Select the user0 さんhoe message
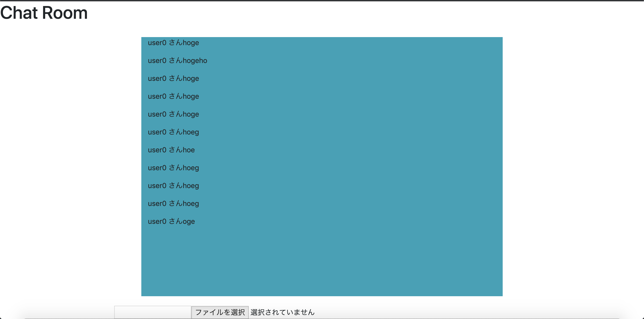Image resolution: width=644 pixels, height=319 pixels. [171, 150]
